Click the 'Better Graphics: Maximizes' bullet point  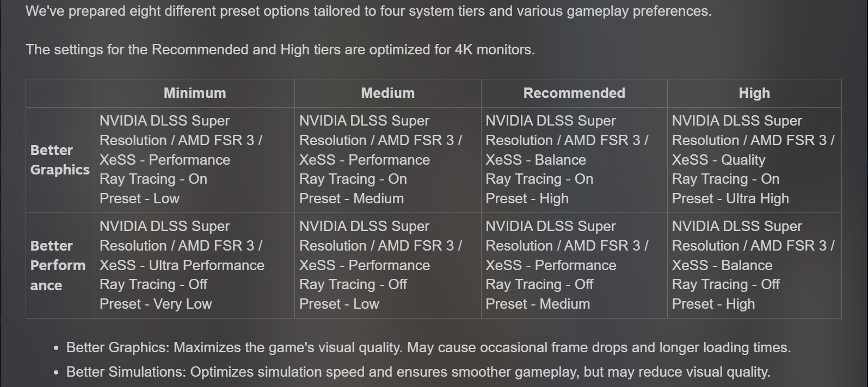pos(428,347)
